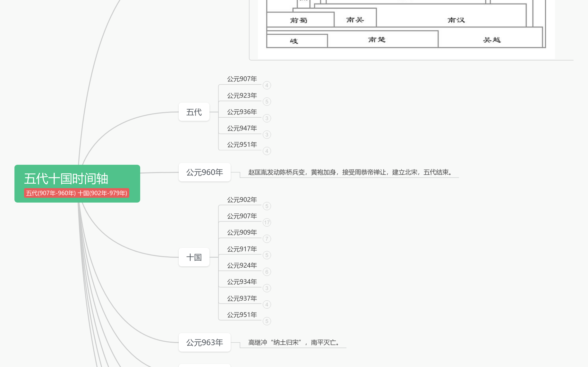
Task: Expand 公元947年 collapsed badge
Action: pyautogui.click(x=267, y=135)
